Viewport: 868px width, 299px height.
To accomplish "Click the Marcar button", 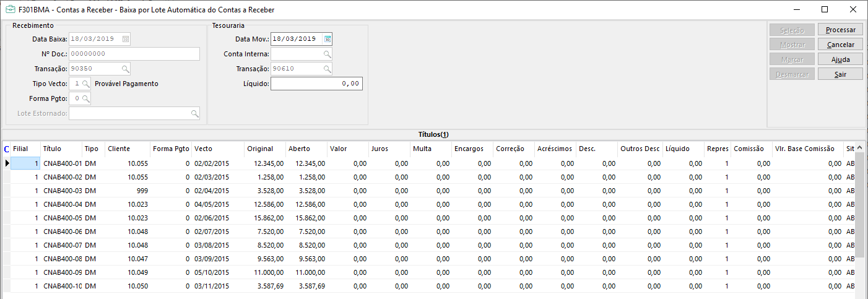I will pos(792,59).
